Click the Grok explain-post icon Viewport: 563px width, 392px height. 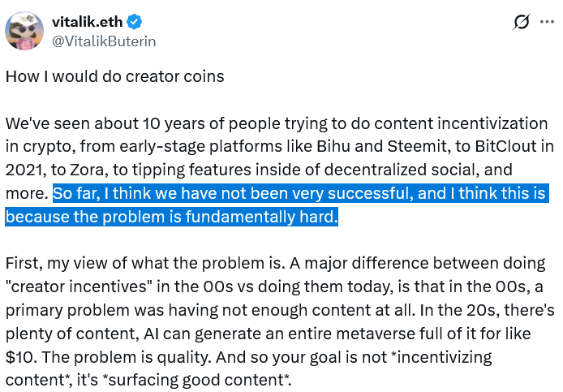tap(522, 23)
